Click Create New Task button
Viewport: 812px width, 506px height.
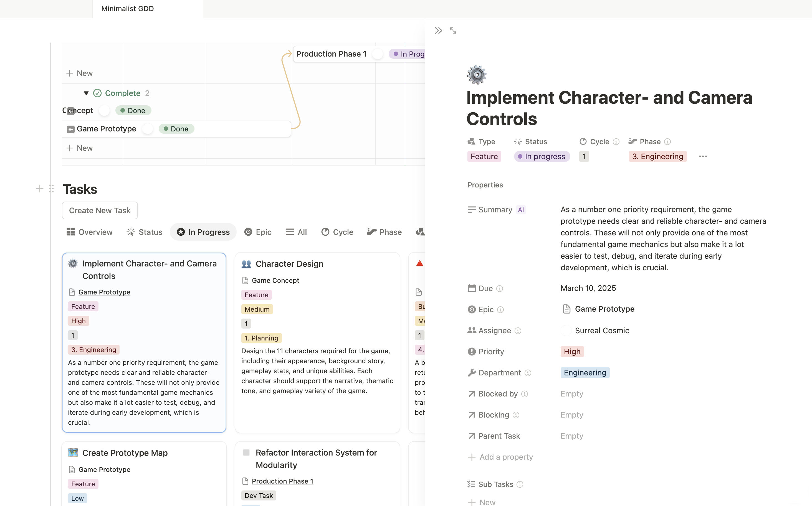click(100, 210)
